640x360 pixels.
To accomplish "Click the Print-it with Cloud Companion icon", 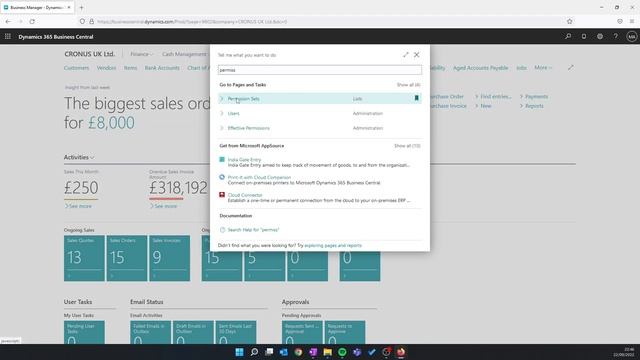I will tap(222, 177).
